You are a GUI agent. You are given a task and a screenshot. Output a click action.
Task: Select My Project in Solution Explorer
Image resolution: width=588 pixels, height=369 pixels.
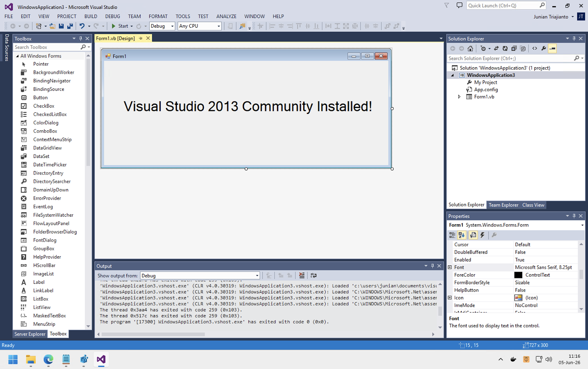tap(485, 83)
